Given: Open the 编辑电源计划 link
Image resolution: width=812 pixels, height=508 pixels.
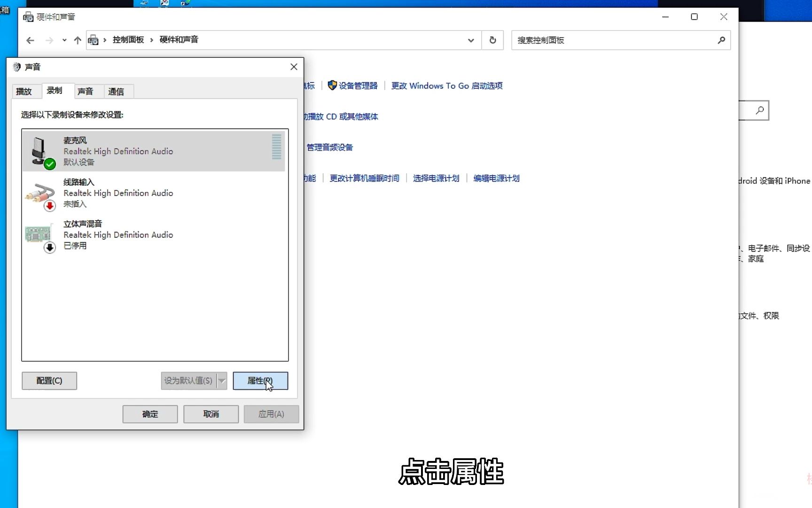Looking at the screenshot, I should [x=497, y=178].
